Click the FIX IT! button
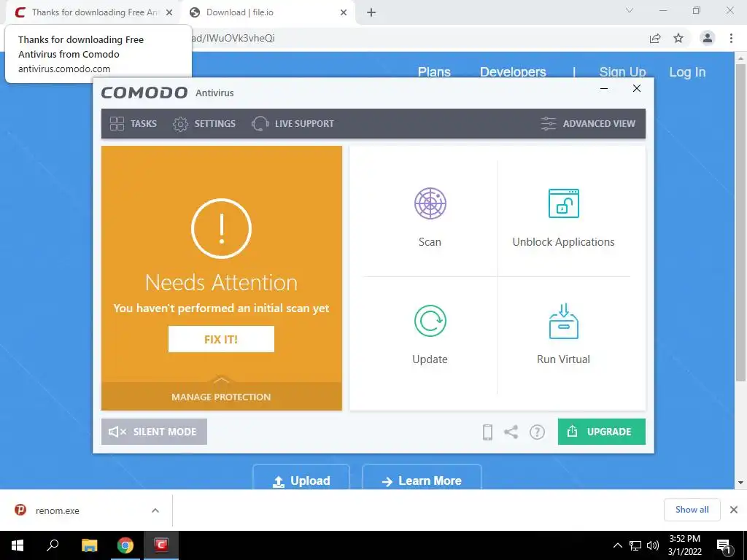747x560 pixels. 221,339
